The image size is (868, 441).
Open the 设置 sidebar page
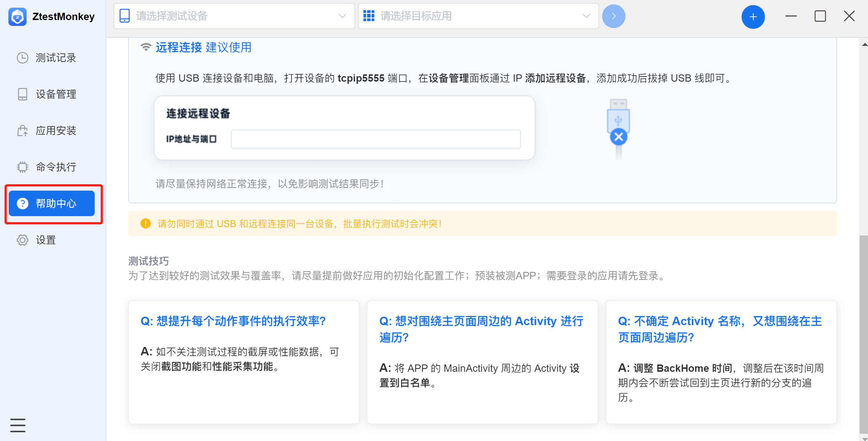[52, 240]
